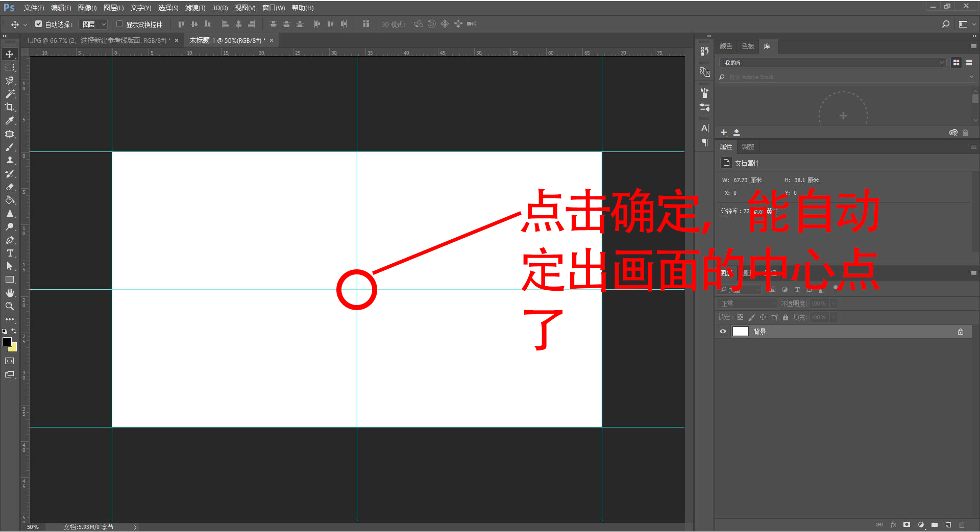Click the foreground color swatch
Image resolution: width=980 pixels, height=532 pixels.
(7, 342)
